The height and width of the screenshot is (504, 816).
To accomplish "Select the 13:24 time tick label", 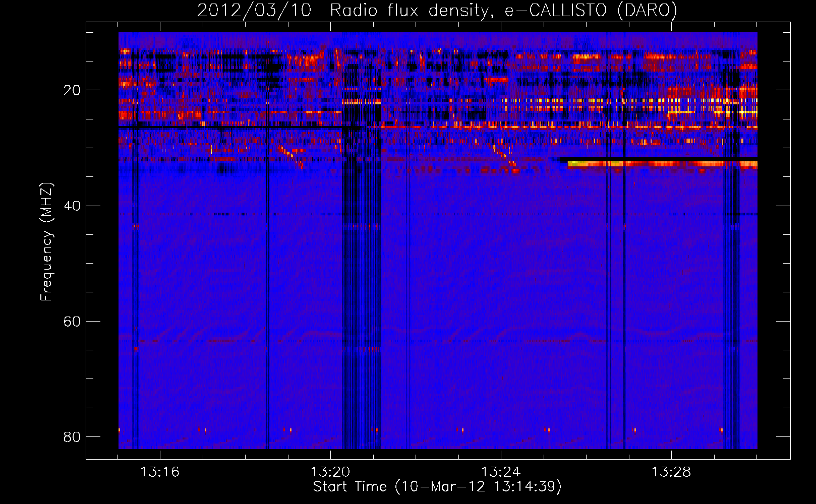I will (x=501, y=472).
